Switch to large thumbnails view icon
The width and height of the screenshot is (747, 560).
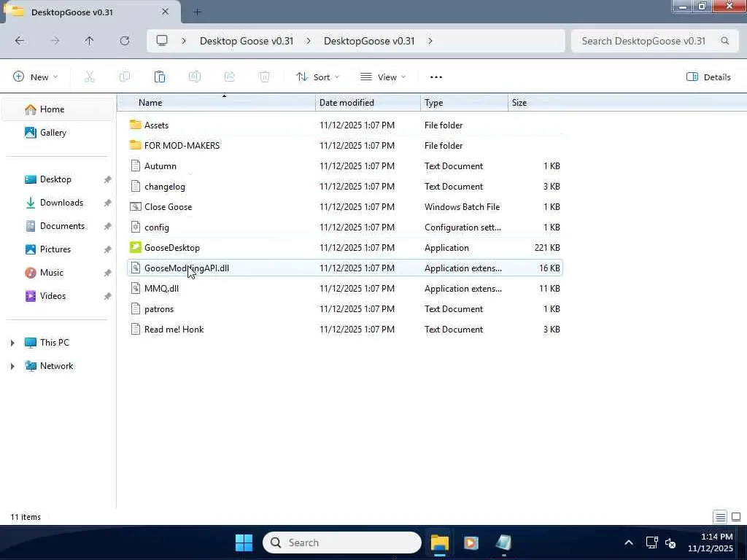(x=736, y=517)
